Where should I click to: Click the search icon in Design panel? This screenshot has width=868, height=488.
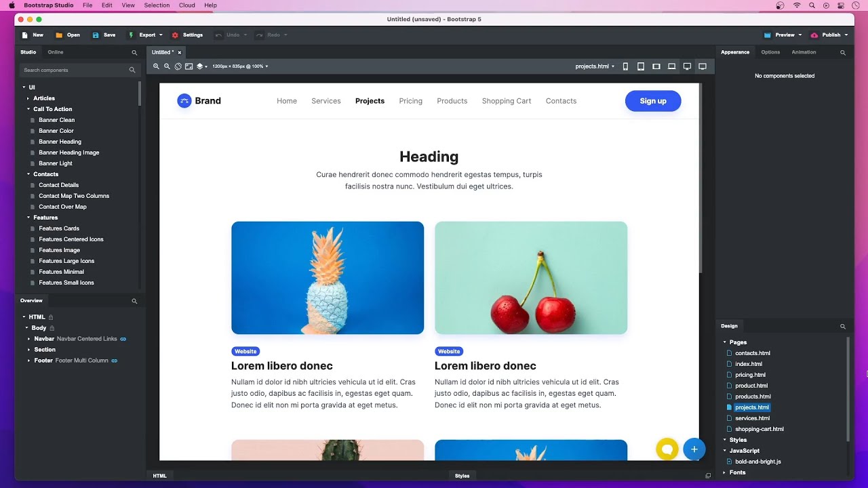tap(843, 326)
